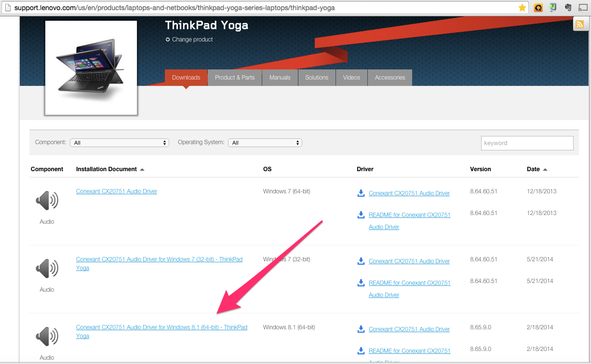Screen dimensions: 591x364
Task: Open the Videos tab
Action: pyautogui.click(x=351, y=78)
